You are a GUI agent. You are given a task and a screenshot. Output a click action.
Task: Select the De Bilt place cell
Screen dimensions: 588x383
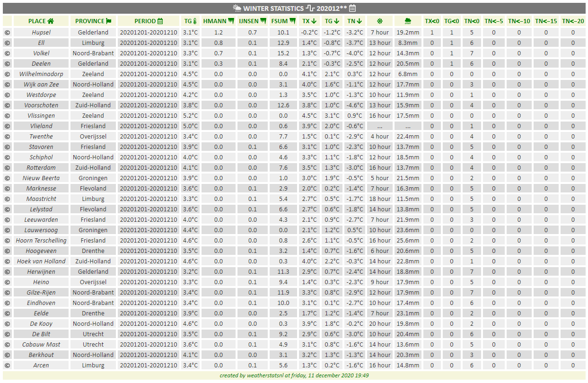coord(41,334)
